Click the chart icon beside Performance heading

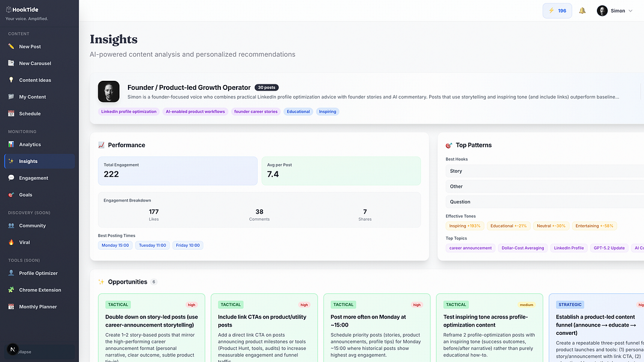101,145
